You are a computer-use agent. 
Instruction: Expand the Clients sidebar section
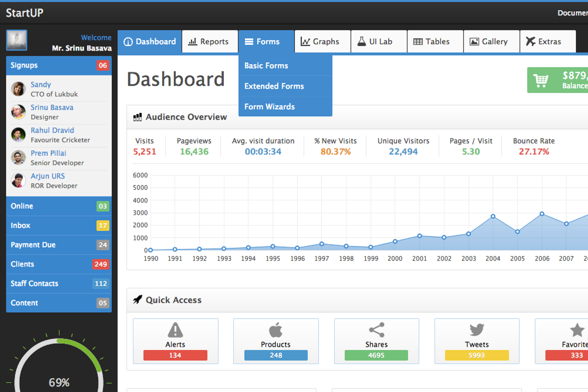tap(59, 264)
